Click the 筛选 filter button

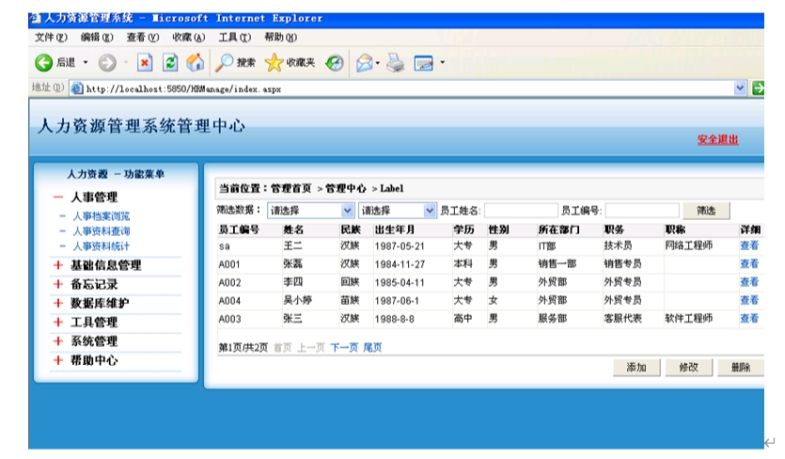pos(706,211)
